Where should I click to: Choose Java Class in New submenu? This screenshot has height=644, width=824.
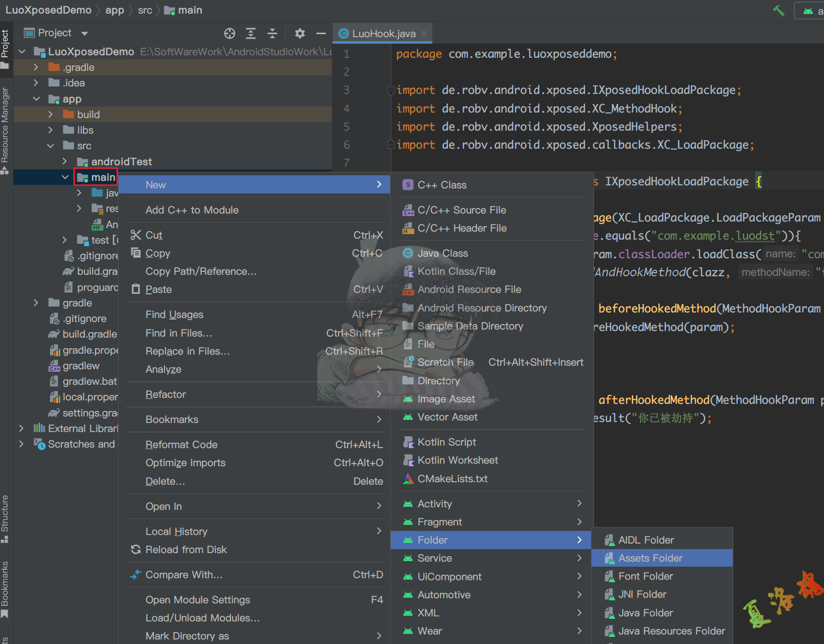442,253
